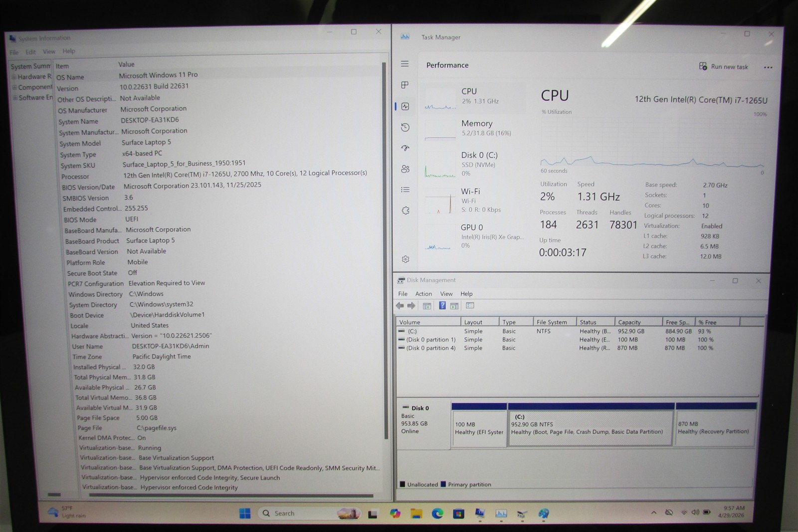Open the weather widget on the taskbar
The height and width of the screenshot is (532, 798).
(x=67, y=512)
